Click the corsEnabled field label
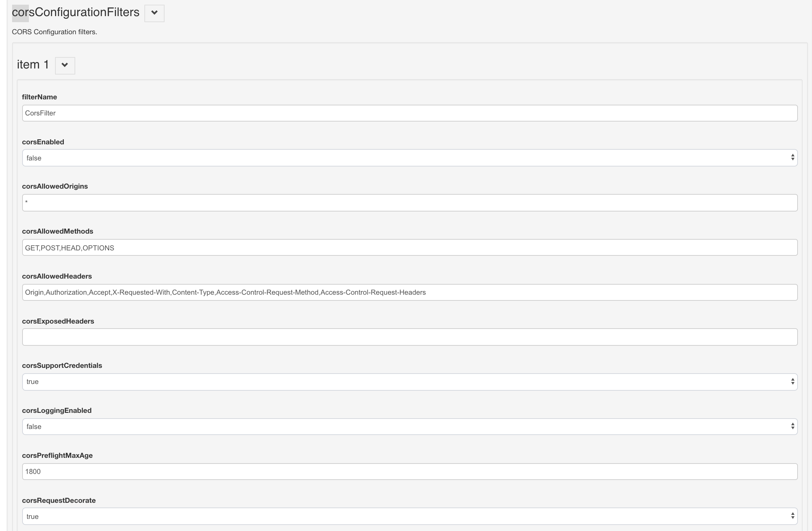This screenshot has width=812, height=531. [43, 142]
